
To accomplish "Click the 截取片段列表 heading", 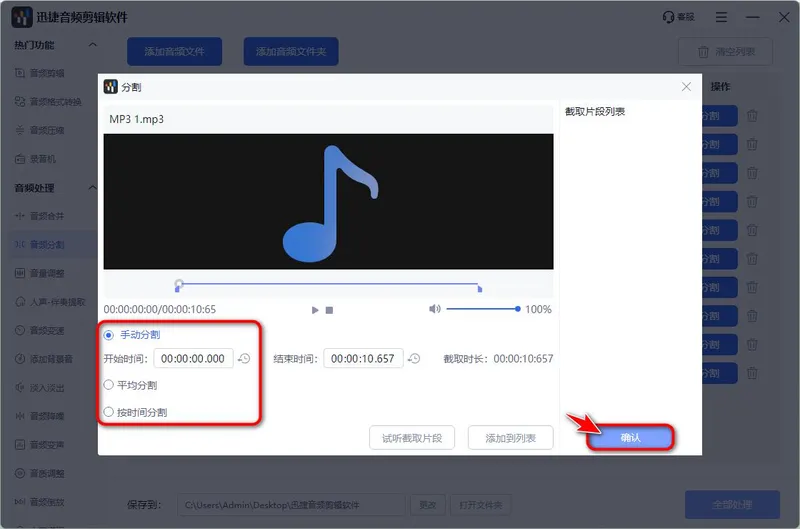I will point(595,112).
